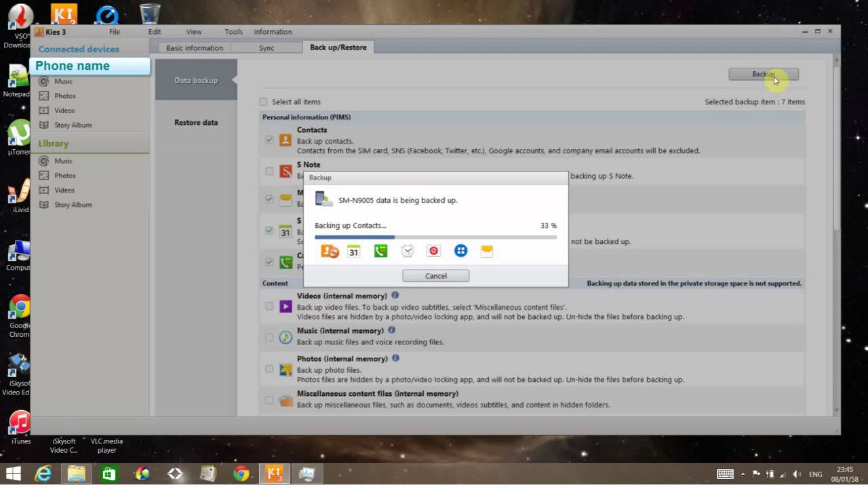Screen dimensions: 868x488
Task: Select the Phone name device entry
Action: point(90,66)
